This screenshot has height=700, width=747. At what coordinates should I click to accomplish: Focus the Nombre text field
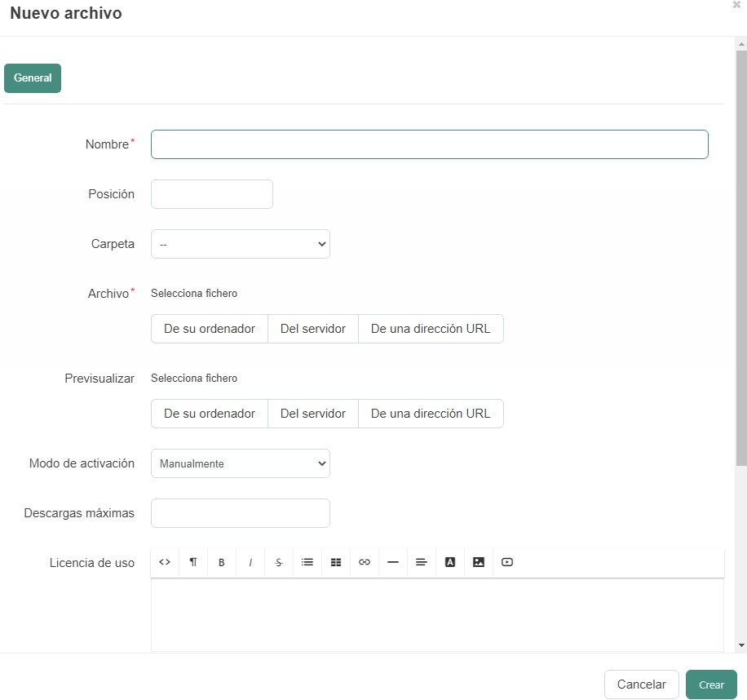[x=429, y=144]
